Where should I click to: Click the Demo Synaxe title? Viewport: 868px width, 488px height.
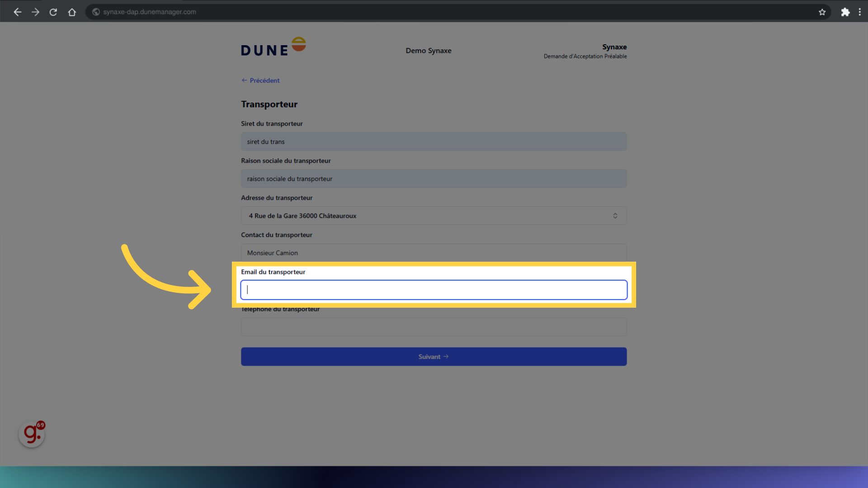pyautogui.click(x=428, y=51)
